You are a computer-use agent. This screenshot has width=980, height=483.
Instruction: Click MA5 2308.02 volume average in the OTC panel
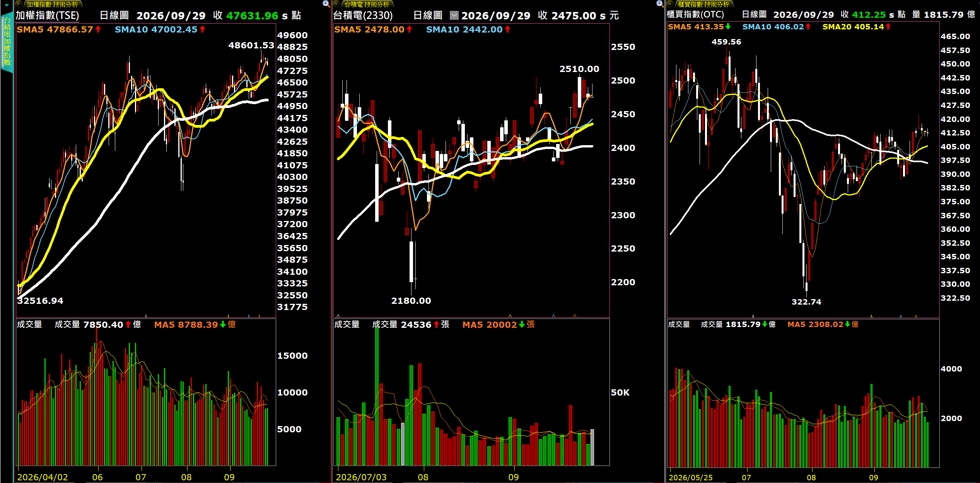click(x=823, y=324)
